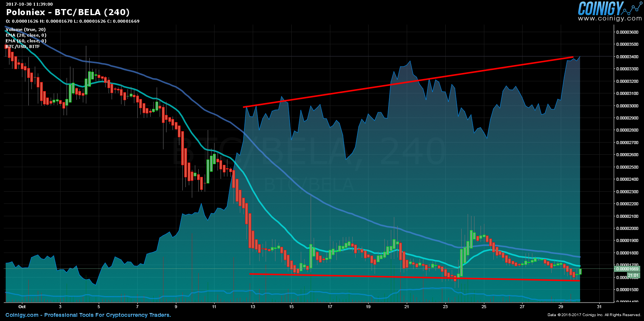Click date axis label 21
The image size is (644, 321).
[407, 307]
